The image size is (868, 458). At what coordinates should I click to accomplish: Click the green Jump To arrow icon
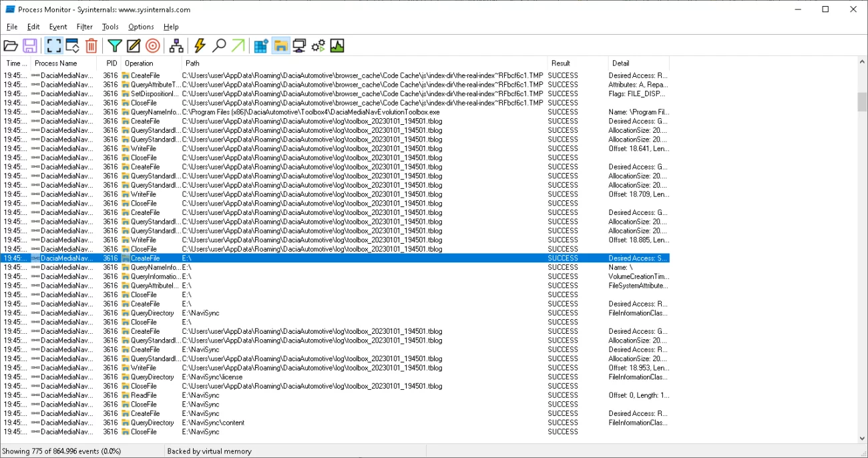(x=238, y=45)
